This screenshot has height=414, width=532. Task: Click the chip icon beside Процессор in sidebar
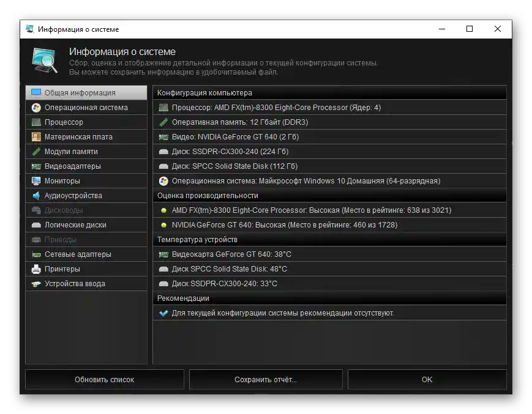pyautogui.click(x=36, y=122)
